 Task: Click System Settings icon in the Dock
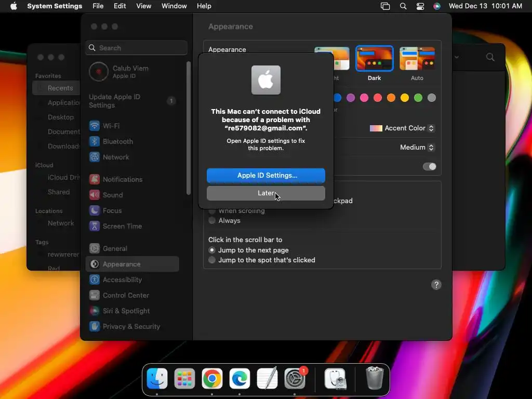295,378
